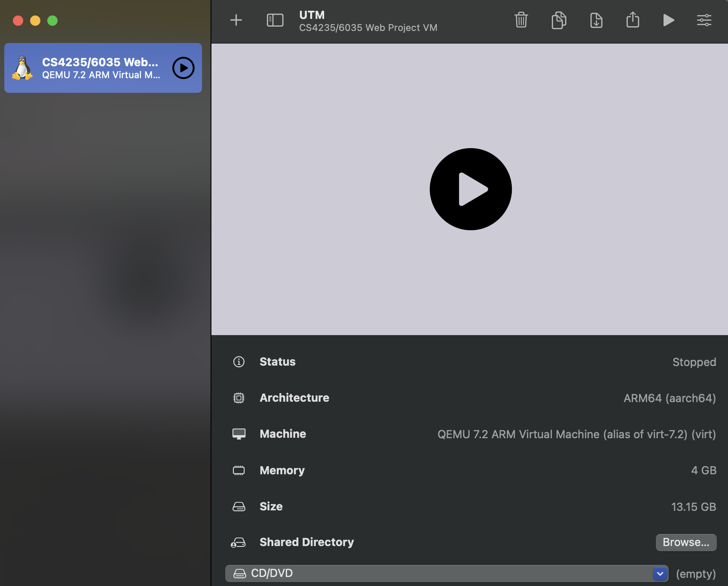This screenshot has height=586, width=728.
Task: Click the Linux penguin icon in sidebar
Action: coord(22,68)
